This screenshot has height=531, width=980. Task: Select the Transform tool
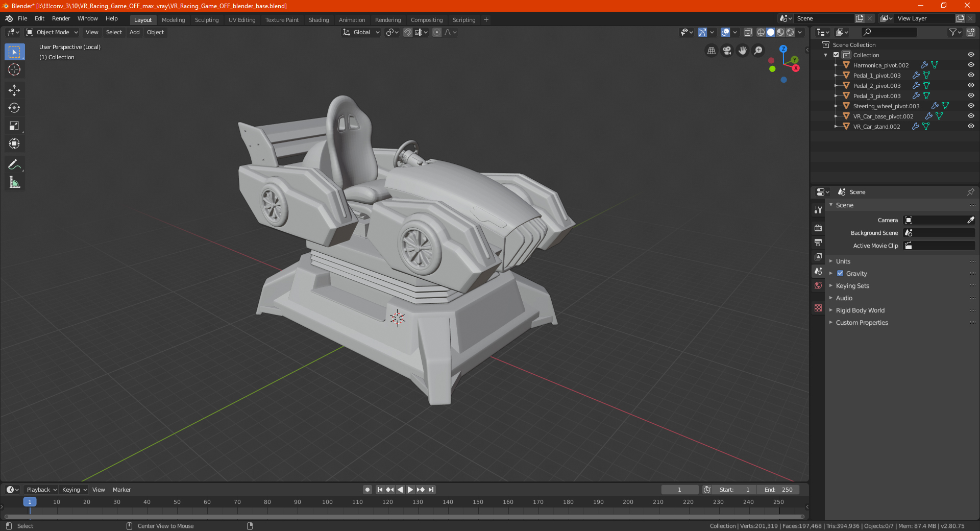click(x=14, y=144)
